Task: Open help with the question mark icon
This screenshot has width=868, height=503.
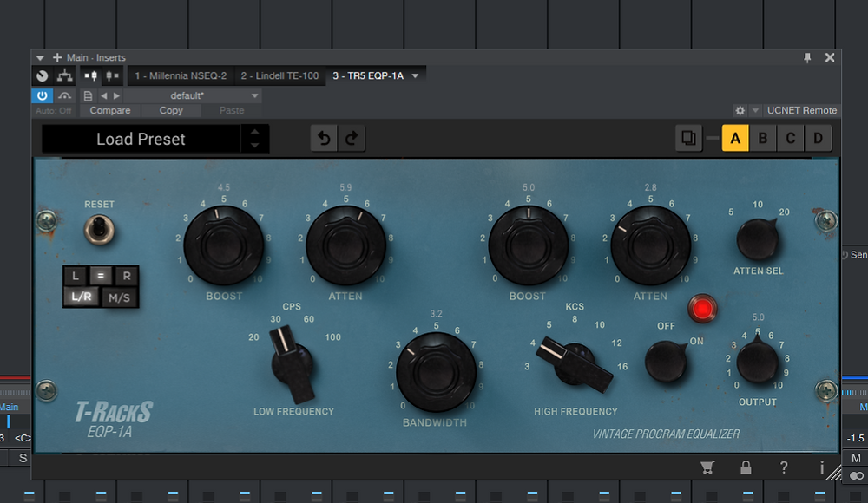Action: click(784, 467)
